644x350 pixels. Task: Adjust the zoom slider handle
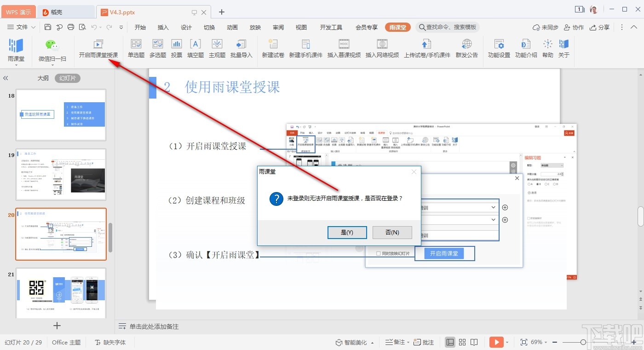[x=583, y=342]
